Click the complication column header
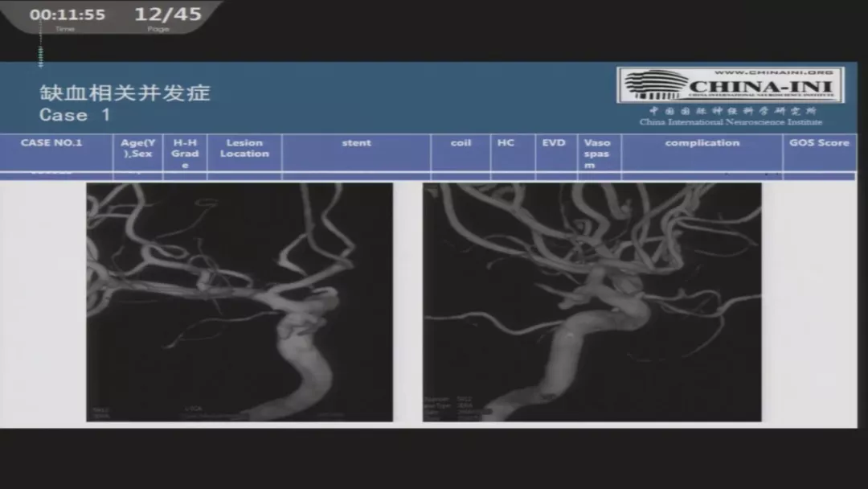Viewport: 868px width, 489px height. 702,143
